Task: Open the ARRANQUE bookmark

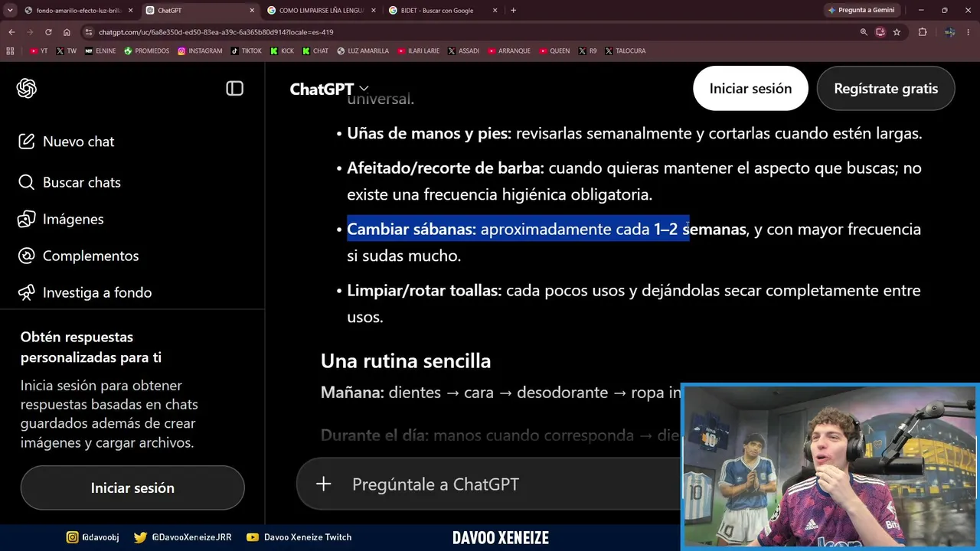Action: (510, 51)
